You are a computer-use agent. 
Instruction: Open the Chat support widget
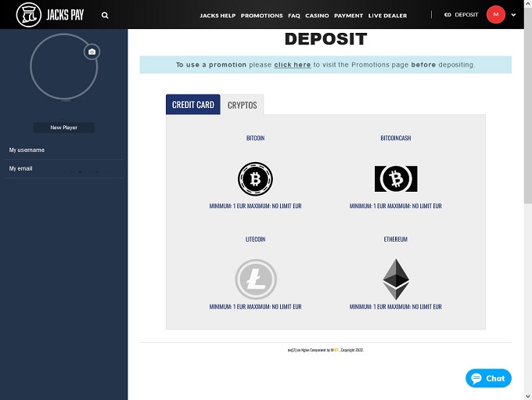pos(488,378)
